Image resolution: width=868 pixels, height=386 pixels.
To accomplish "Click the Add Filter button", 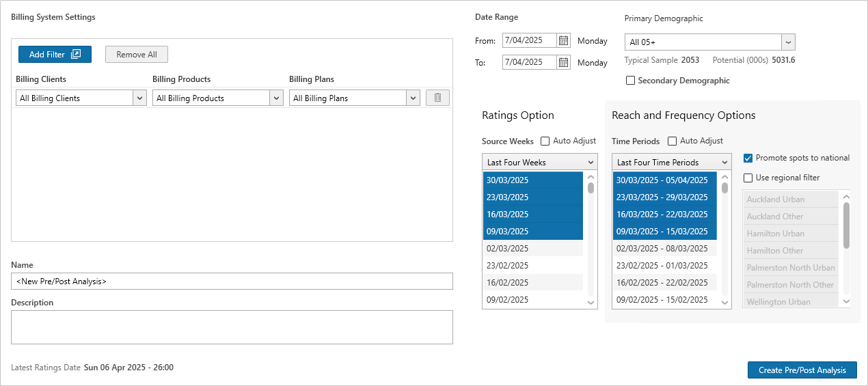I will (55, 55).
